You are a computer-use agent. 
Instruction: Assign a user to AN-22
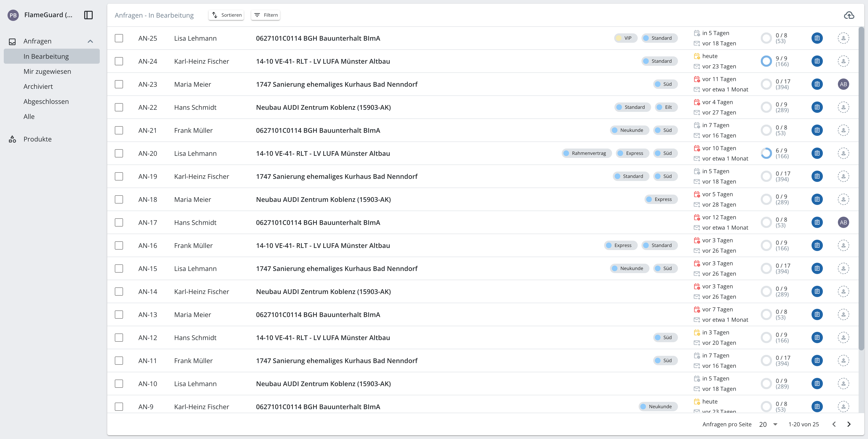coord(843,107)
